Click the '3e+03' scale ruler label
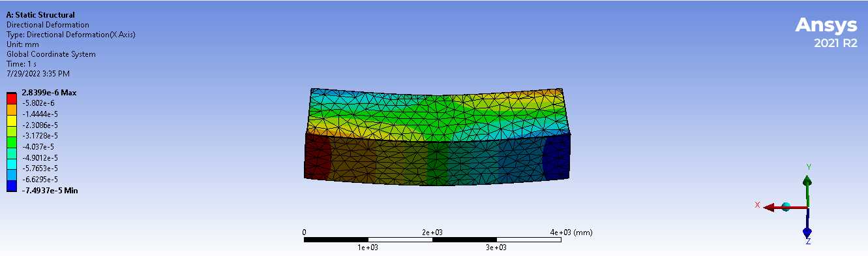 coord(496,248)
